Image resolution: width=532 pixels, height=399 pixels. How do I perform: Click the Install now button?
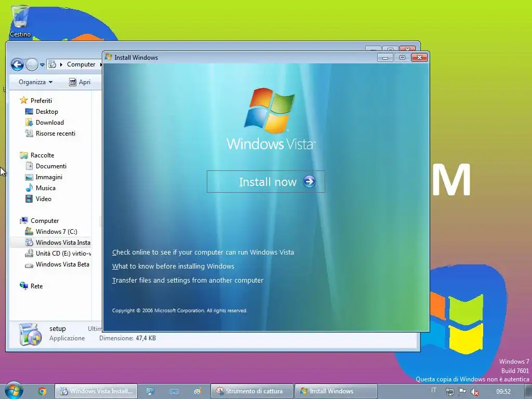(265, 182)
